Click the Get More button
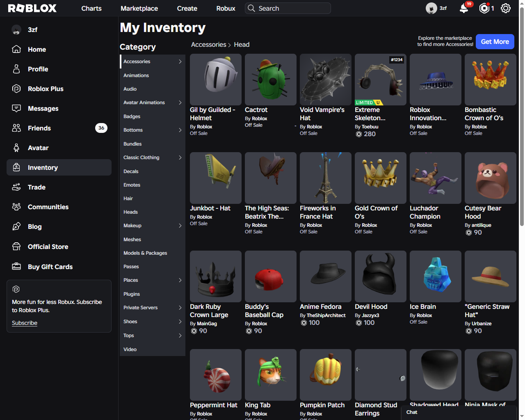This screenshot has height=420, width=525. (495, 41)
